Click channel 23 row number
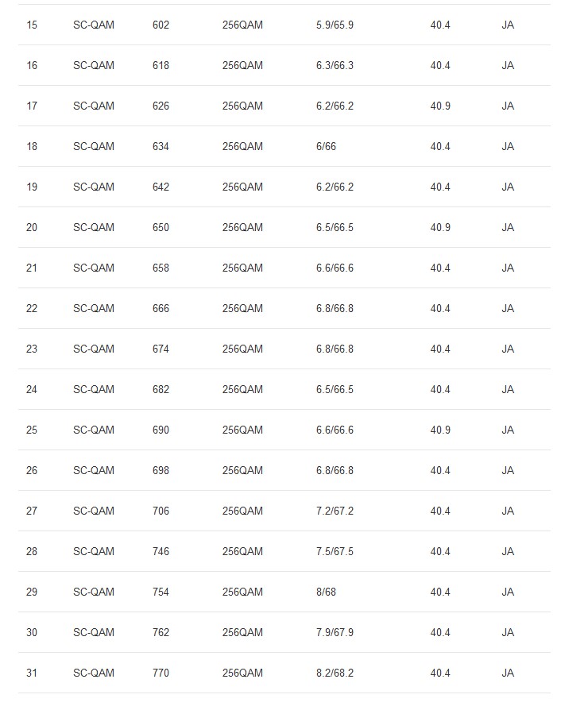This screenshot has width=588, height=710. tap(32, 349)
